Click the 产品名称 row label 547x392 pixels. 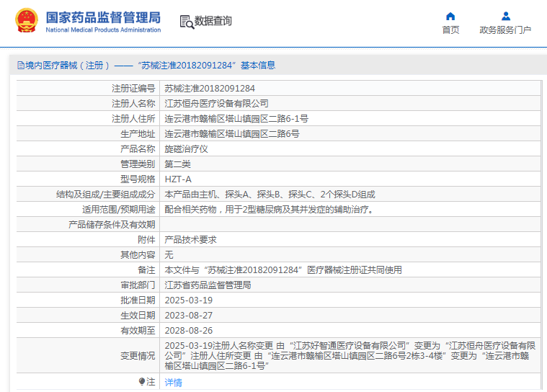[x=138, y=149]
